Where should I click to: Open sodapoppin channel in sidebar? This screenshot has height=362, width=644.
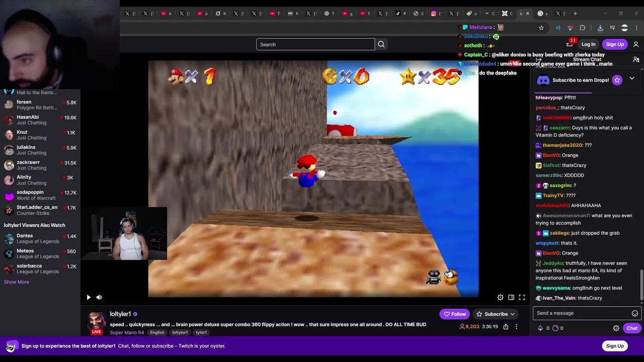pos(40,195)
